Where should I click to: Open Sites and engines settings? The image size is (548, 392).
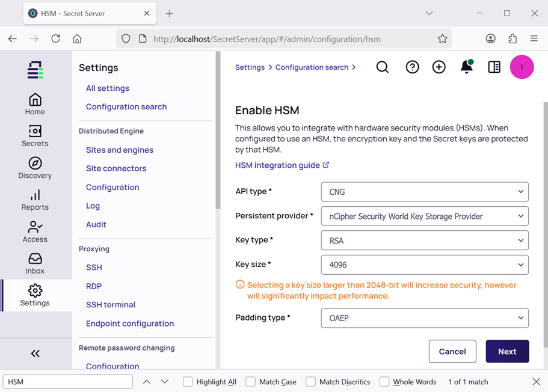click(120, 150)
